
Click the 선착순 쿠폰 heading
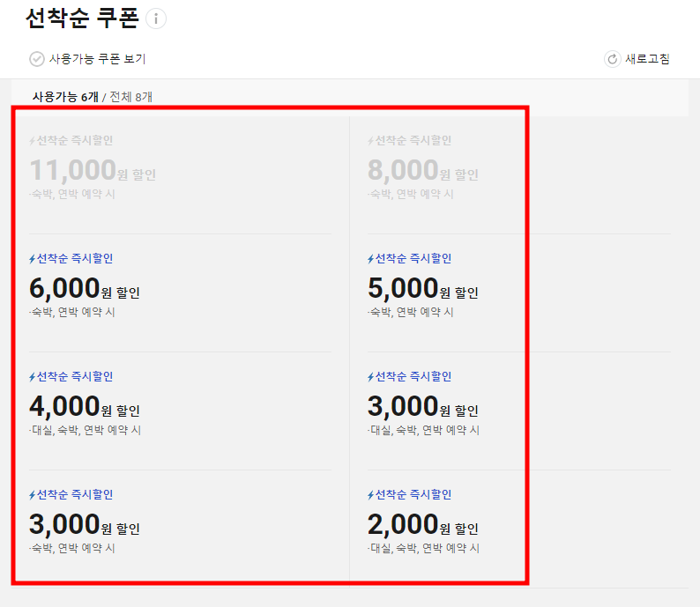tap(83, 19)
